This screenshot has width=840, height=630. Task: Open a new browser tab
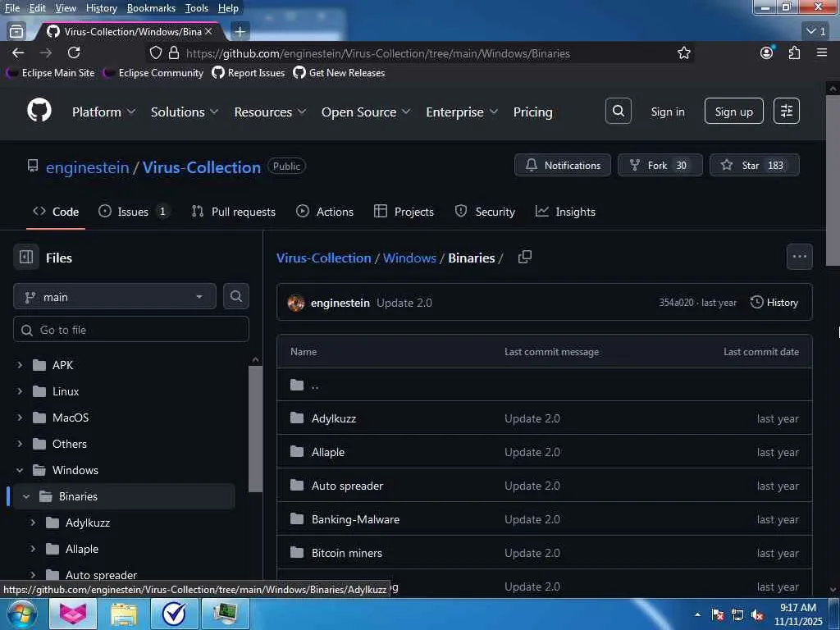240,32
